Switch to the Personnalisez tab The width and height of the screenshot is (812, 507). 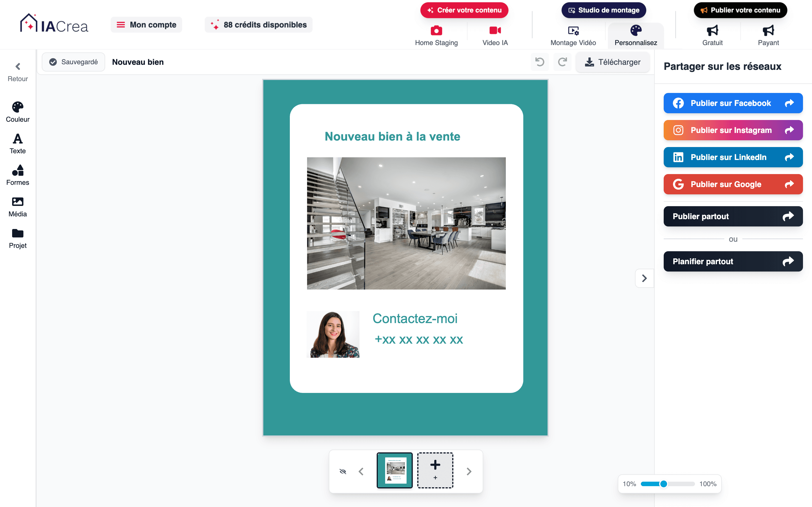point(635,35)
